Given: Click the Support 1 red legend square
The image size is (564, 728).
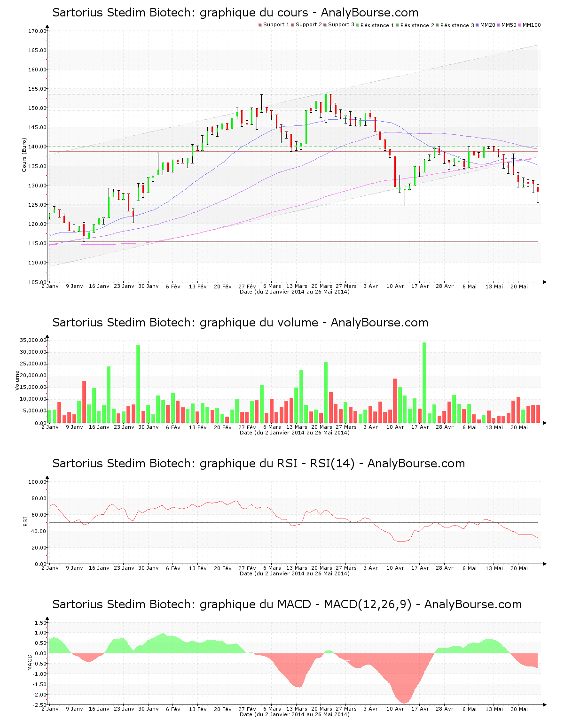Looking at the screenshot, I should pyautogui.click(x=260, y=25).
